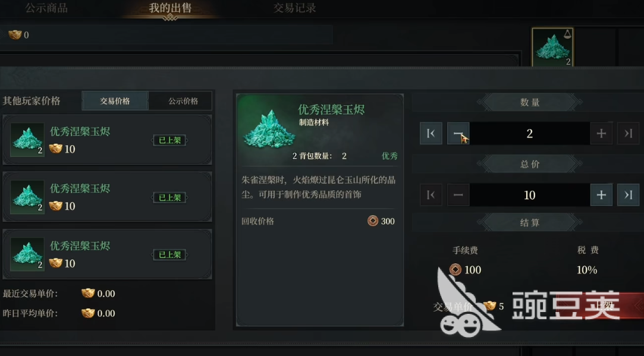Decrease total price with the minus button
The width and height of the screenshot is (644, 356).
[x=458, y=194]
